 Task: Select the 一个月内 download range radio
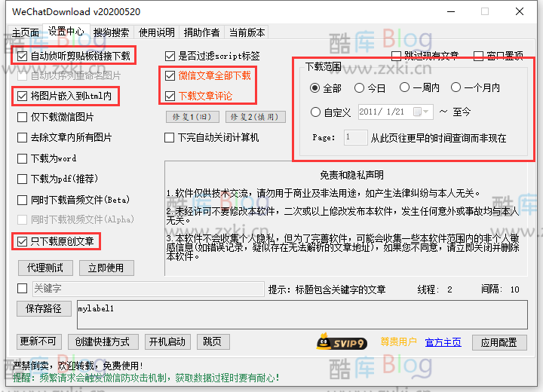point(456,87)
